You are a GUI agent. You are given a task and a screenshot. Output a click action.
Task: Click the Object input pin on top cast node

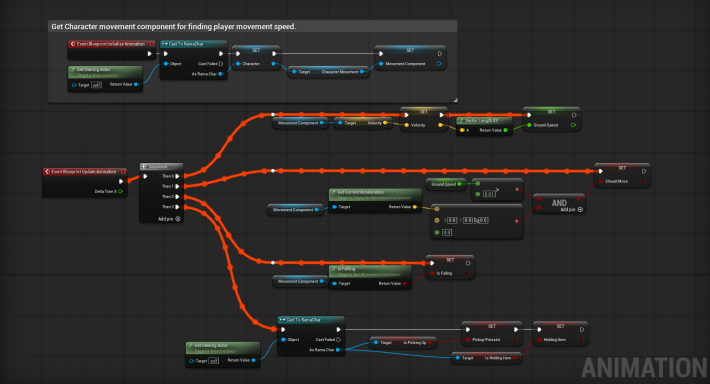166,64
